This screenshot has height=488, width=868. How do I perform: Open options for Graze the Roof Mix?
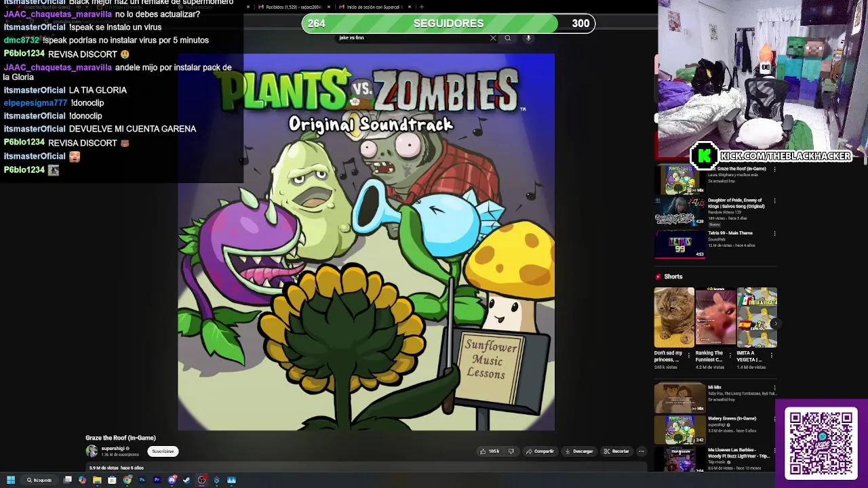pos(774,169)
